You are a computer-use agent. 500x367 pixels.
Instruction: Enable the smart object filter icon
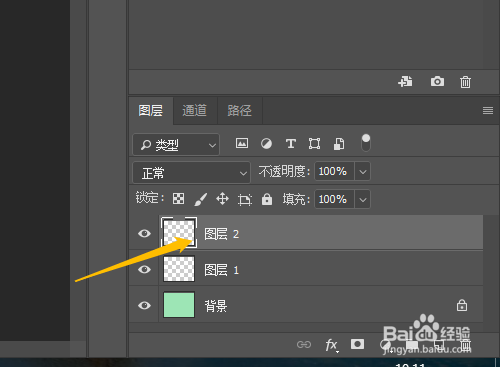[339, 144]
